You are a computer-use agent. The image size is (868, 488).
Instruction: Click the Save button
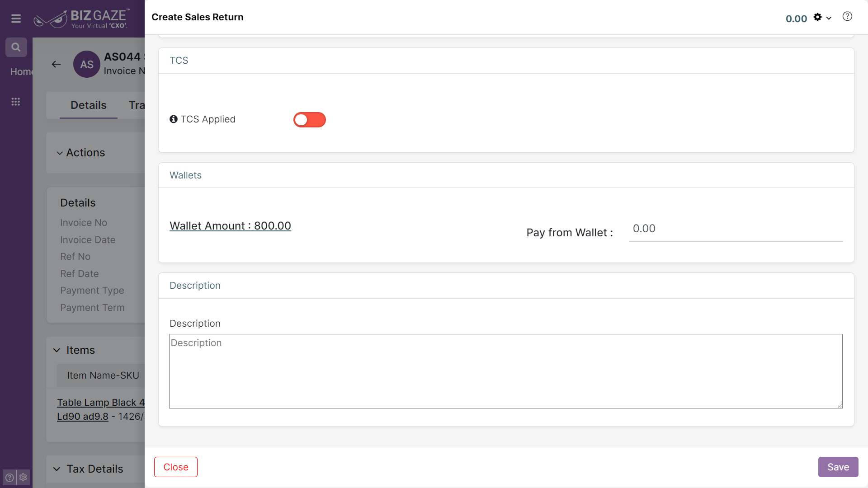point(838,467)
